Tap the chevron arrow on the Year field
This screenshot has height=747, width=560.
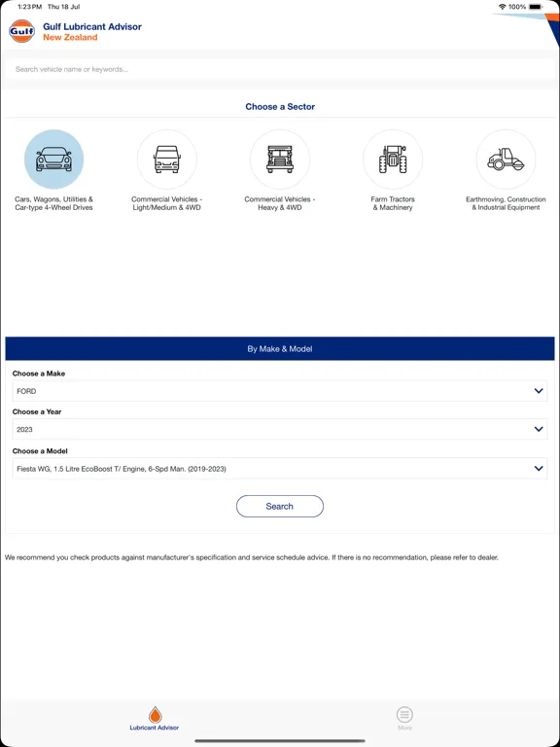(x=539, y=429)
